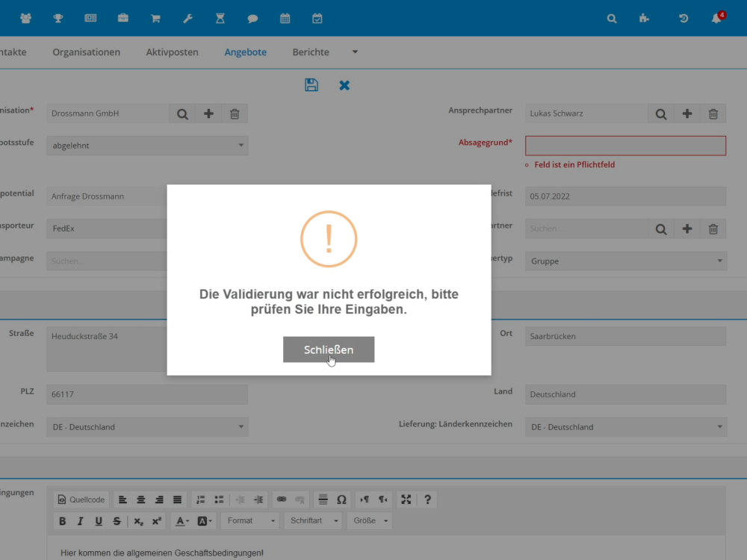Click the blue X cancel icon
The height and width of the screenshot is (560, 747).
344,85
